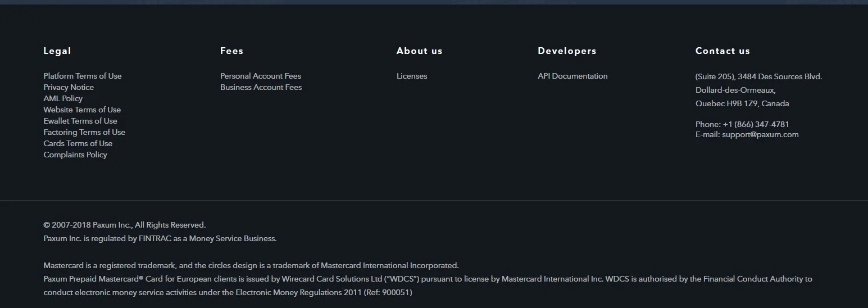Click the About us footer heading
Viewport: 868px width, 308px height.
click(420, 51)
